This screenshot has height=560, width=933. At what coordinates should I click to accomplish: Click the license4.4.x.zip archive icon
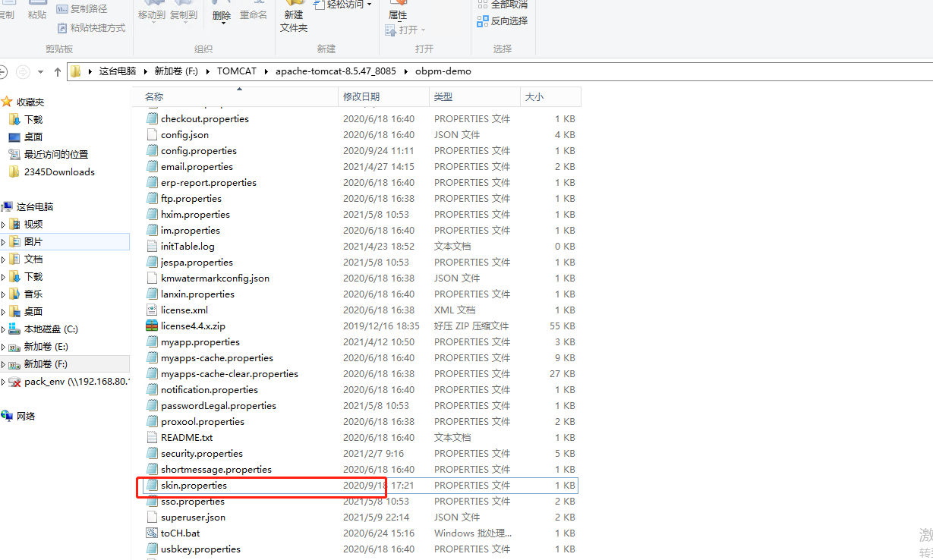pyautogui.click(x=152, y=326)
